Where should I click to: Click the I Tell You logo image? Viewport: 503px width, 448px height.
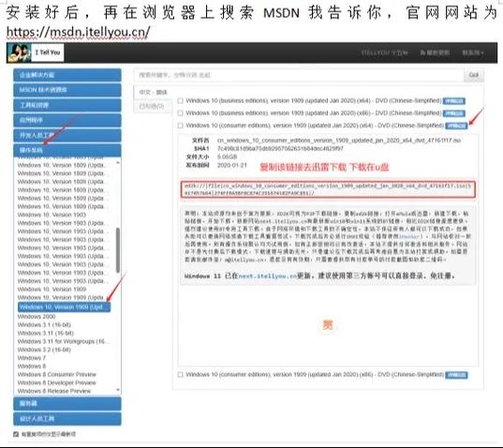19,52
